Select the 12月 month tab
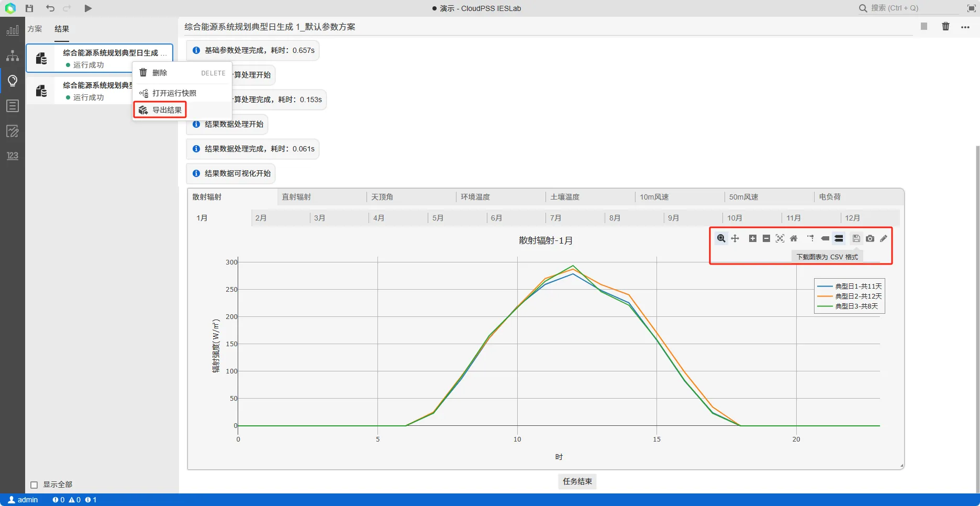Screen dimensions: 980x506 (871, 218)
